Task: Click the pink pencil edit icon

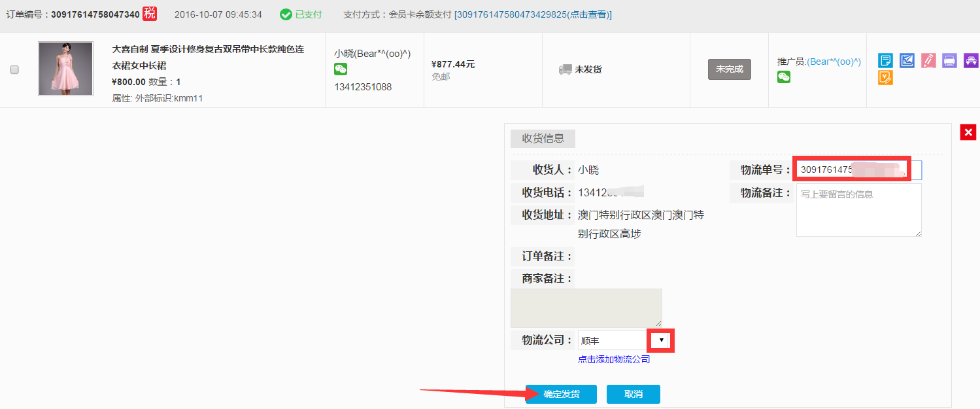Action: click(x=928, y=61)
